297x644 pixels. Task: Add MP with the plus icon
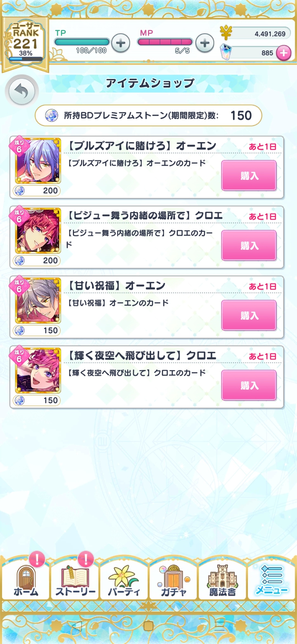[205, 43]
